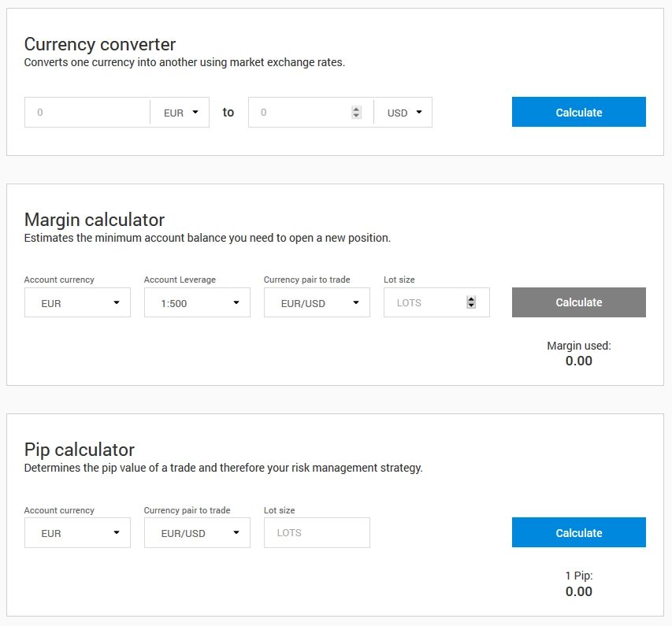Open Account currency dropdown in Pip calculator
The image size is (672, 626).
click(x=77, y=533)
